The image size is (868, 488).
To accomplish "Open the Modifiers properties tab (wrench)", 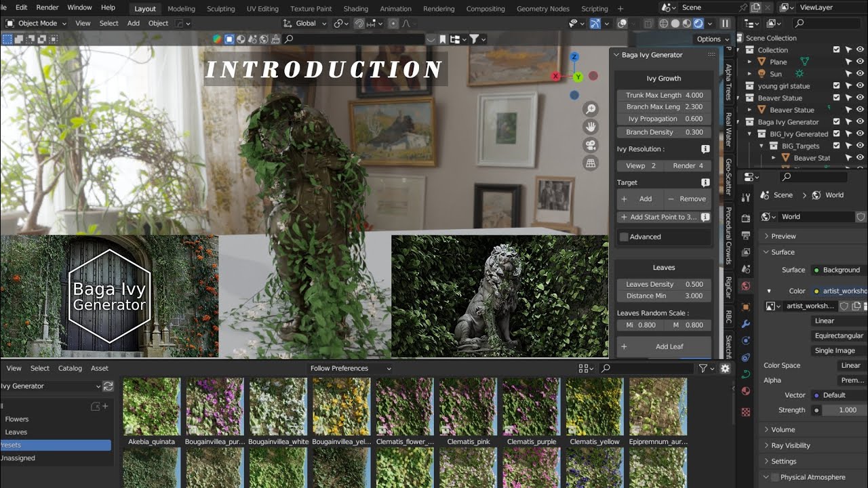I will 746,324.
